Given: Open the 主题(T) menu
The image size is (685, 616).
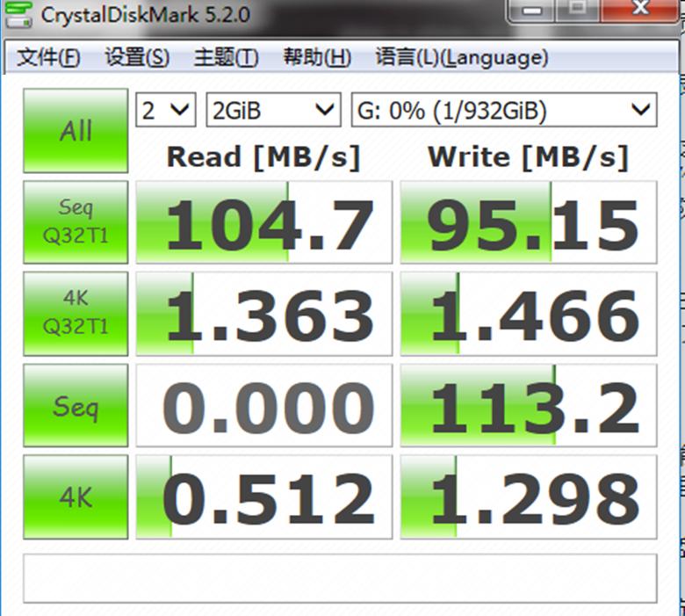Looking at the screenshot, I should [227, 57].
